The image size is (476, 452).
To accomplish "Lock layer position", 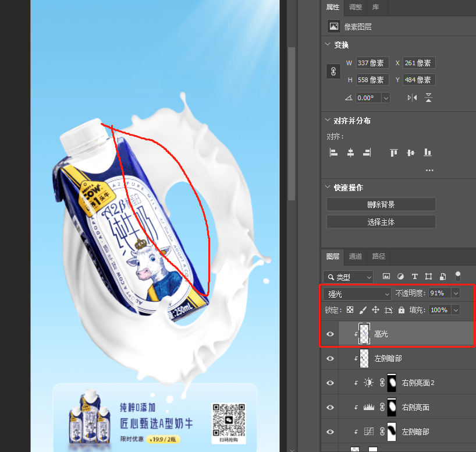I will 375,310.
